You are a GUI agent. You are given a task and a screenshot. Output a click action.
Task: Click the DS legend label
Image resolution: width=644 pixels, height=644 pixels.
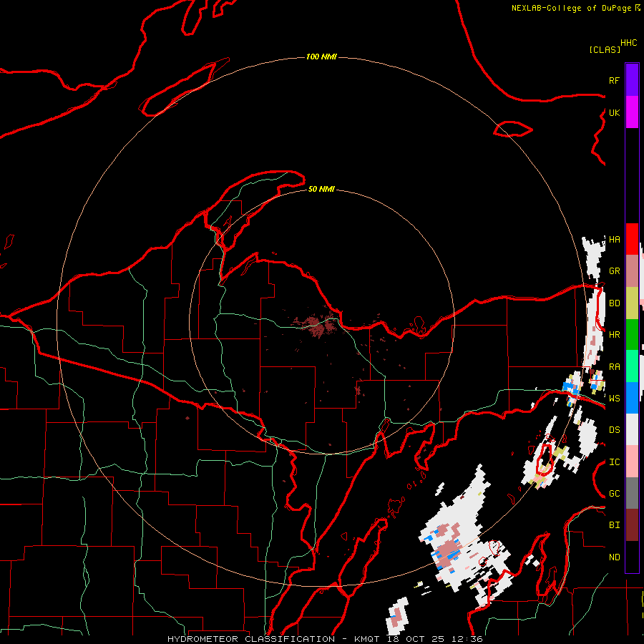coord(614,430)
